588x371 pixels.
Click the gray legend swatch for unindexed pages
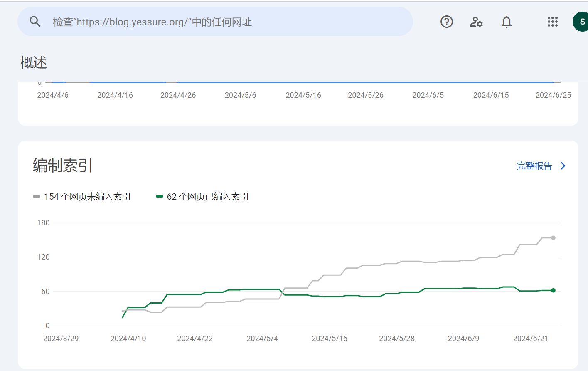click(x=37, y=197)
